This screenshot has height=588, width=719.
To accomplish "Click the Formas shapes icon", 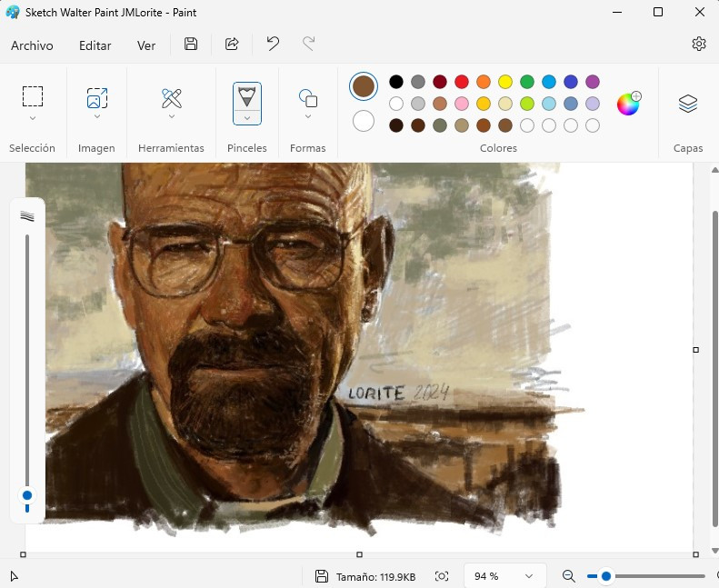I will click(308, 98).
